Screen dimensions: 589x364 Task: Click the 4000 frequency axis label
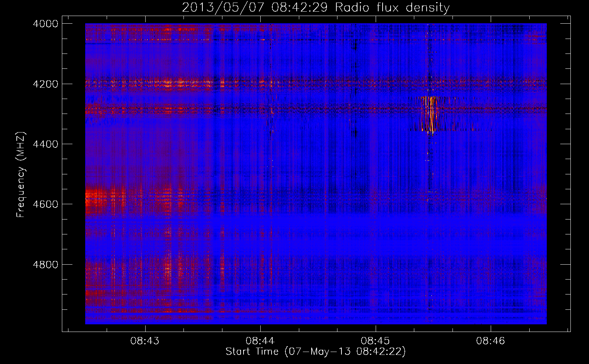pos(45,24)
